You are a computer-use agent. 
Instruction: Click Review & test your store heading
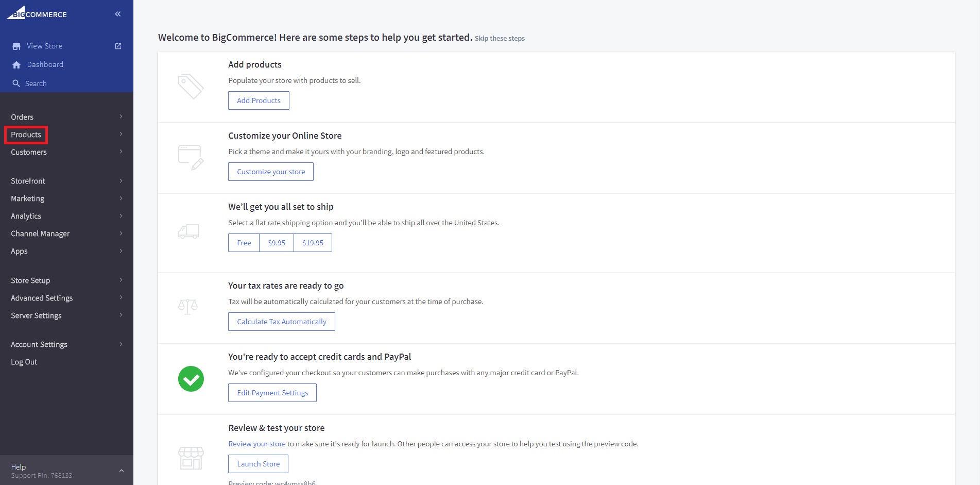coord(277,428)
